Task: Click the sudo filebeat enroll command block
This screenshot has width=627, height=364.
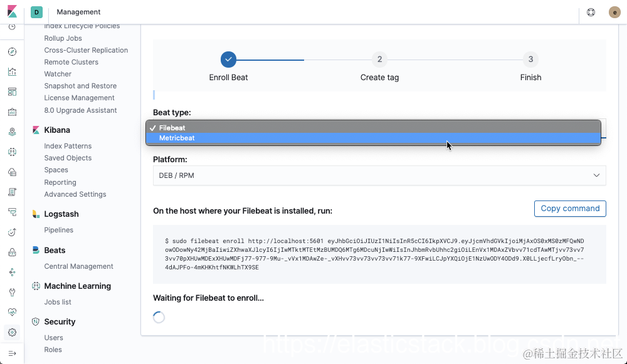Action: click(379, 254)
